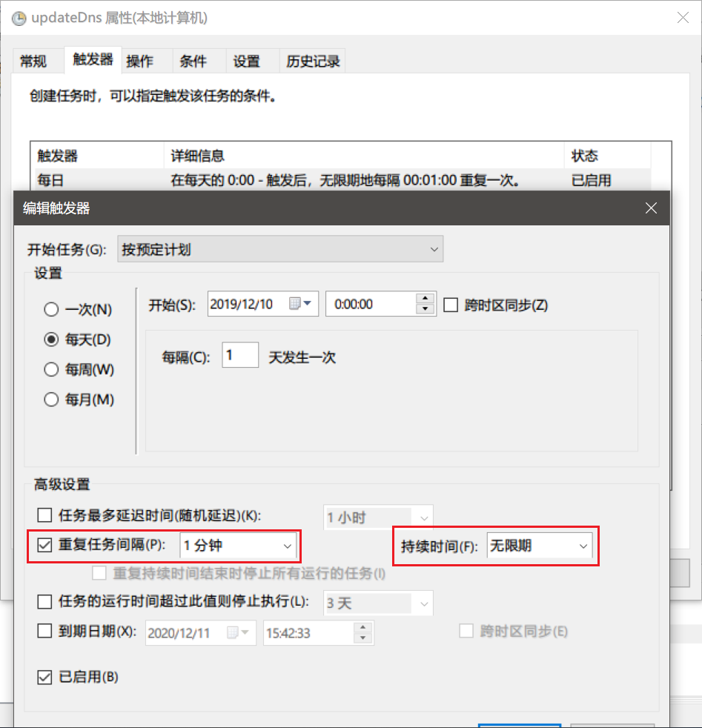This screenshot has width=702, height=728.
Task: Select the 一次(N) radio button
Action: tap(50, 310)
